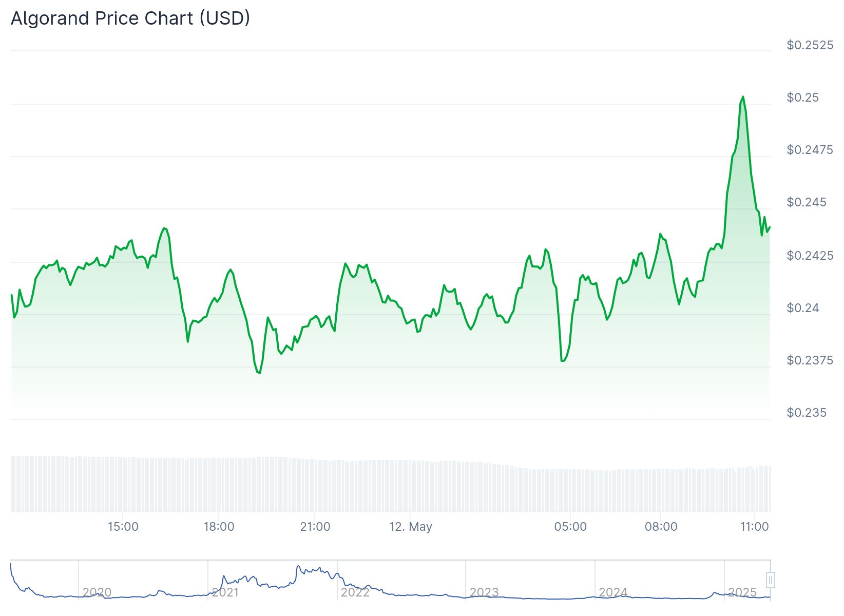The image size is (844, 616).
Task: Click the 15:00 time axis label
Action: coord(123,527)
